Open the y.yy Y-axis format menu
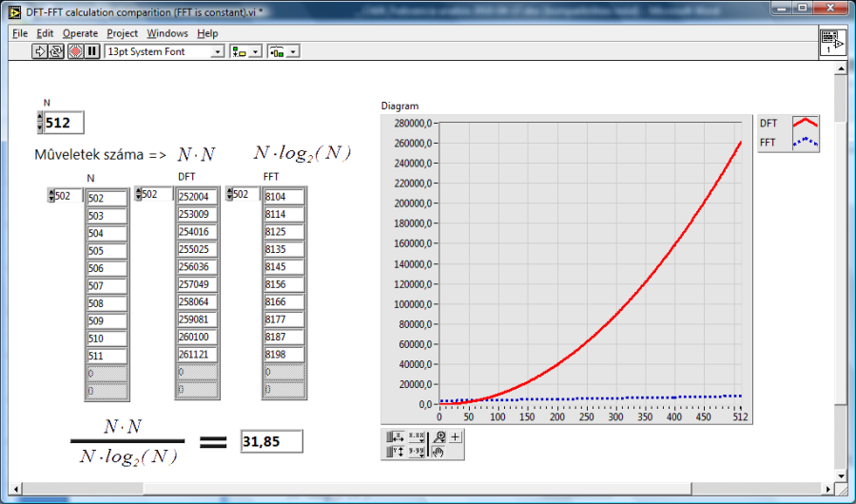Screen dimensions: 856x504 (417, 452)
